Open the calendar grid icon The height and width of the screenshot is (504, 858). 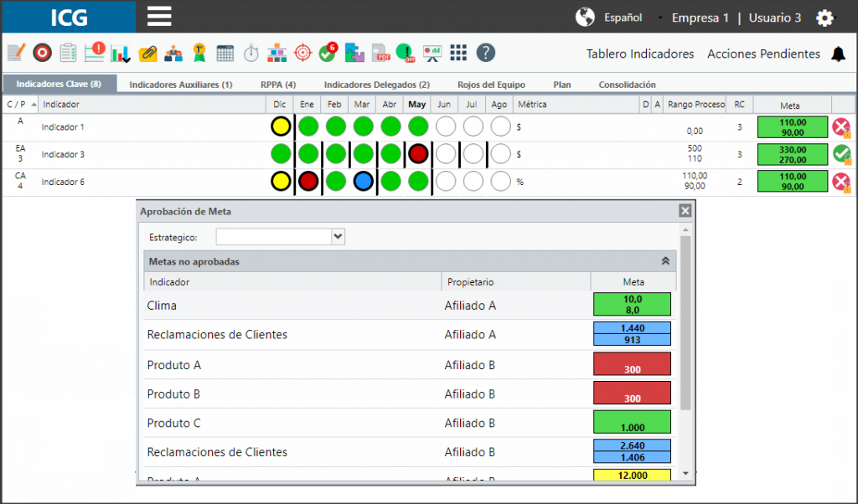(225, 54)
